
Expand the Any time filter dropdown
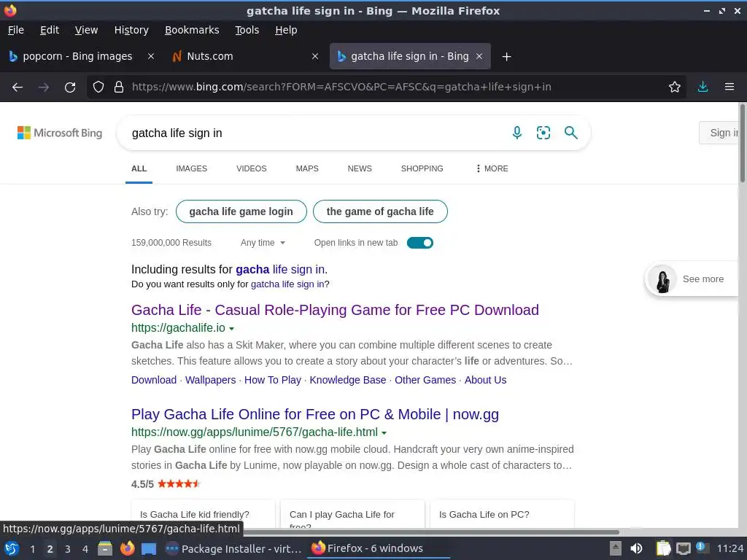[263, 243]
